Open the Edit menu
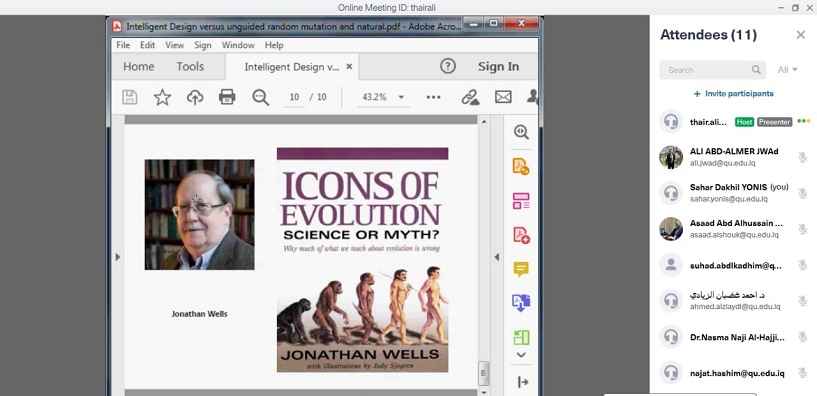 click(x=147, y=45)
